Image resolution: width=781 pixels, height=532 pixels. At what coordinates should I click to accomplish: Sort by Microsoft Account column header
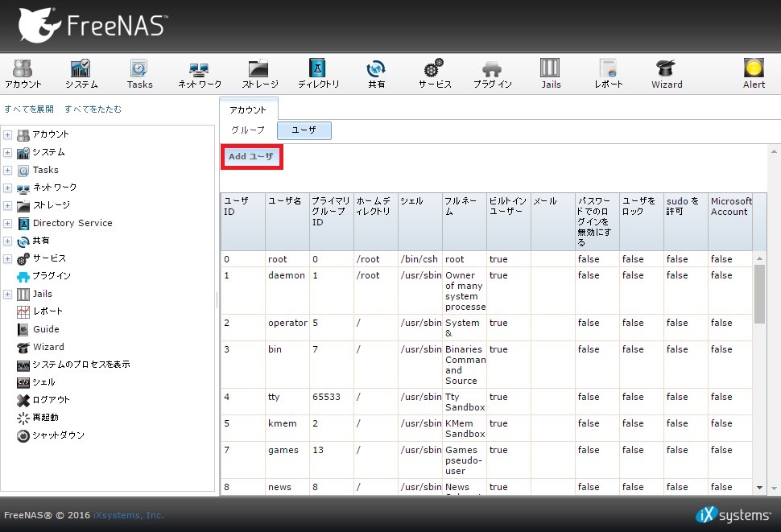(730, 221)
